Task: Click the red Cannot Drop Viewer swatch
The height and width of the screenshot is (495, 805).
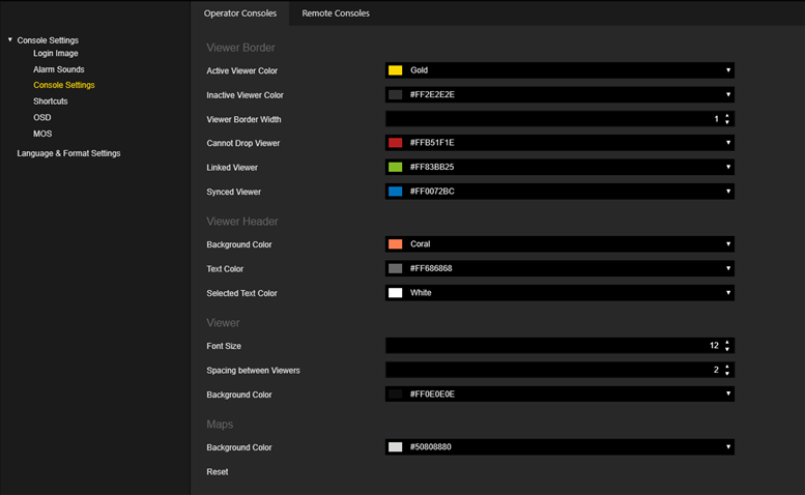Action: click(395, 143)
